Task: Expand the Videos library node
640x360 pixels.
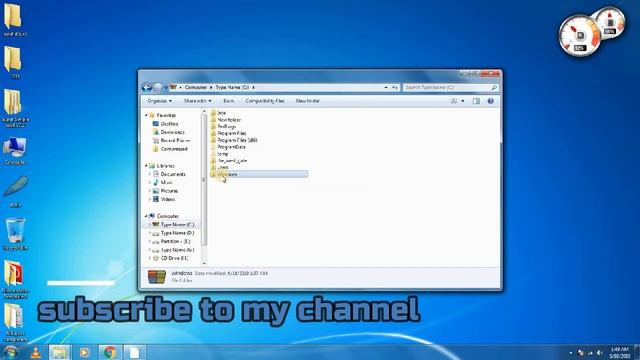Action: pyautogui.click(x=149, y=199)
